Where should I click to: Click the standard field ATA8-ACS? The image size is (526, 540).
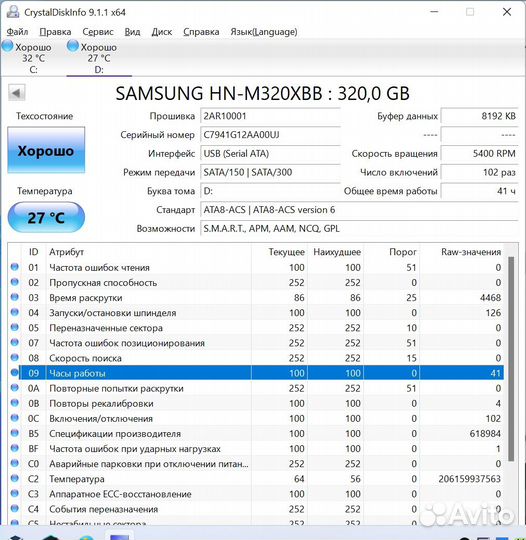coord(359,210)
